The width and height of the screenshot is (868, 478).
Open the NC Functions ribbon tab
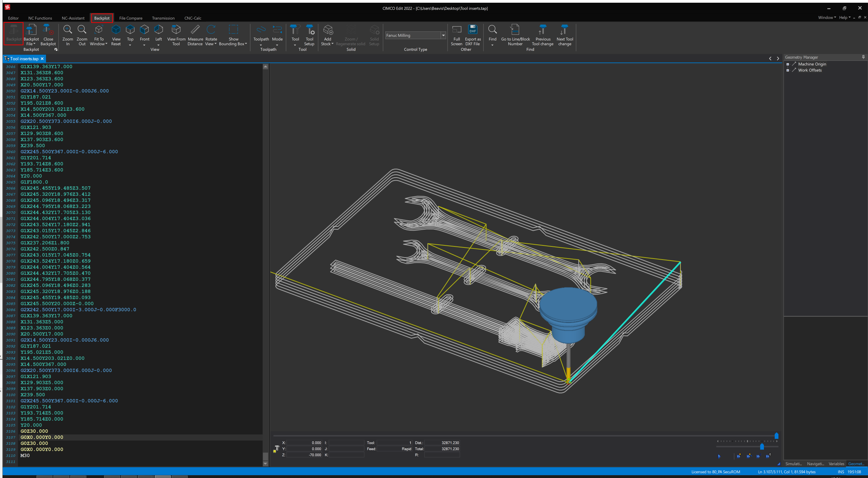point(40,18)
